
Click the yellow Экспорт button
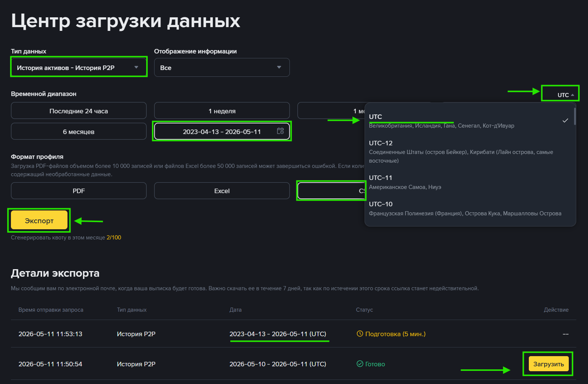[x=39, y=220]
